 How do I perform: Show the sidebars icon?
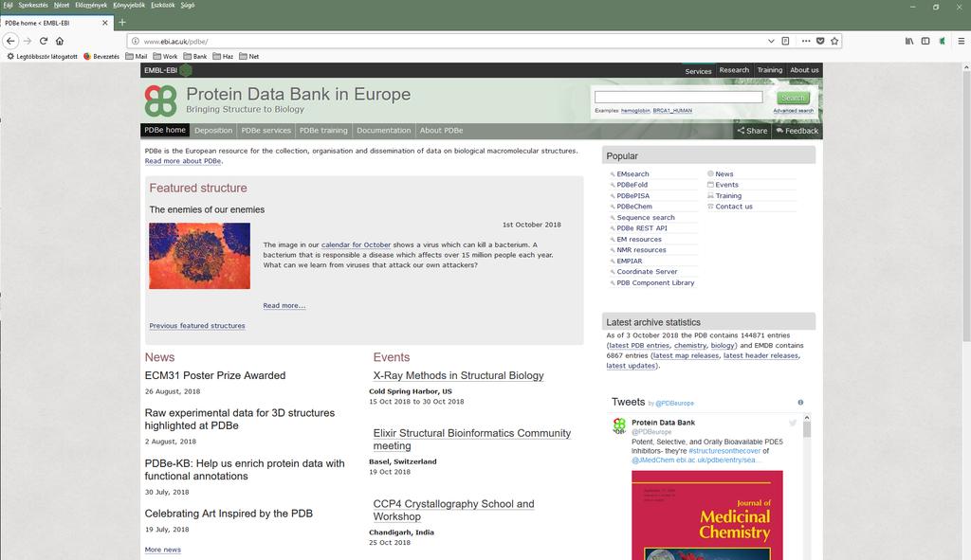pos(925,41)
